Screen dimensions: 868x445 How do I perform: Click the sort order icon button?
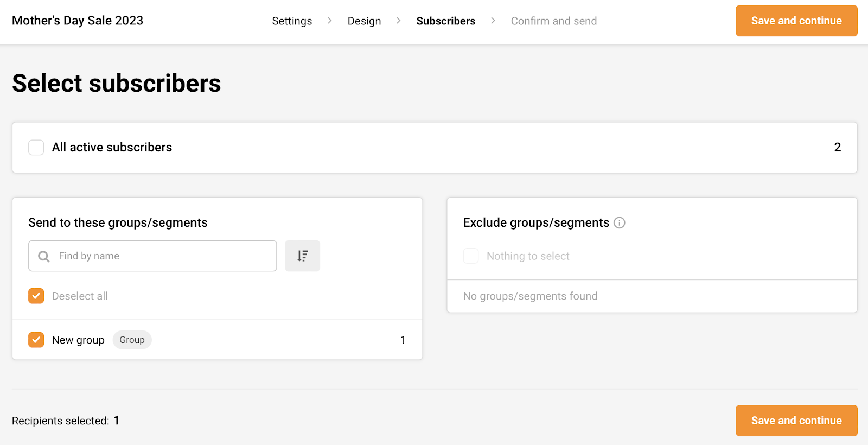[302, 256]
